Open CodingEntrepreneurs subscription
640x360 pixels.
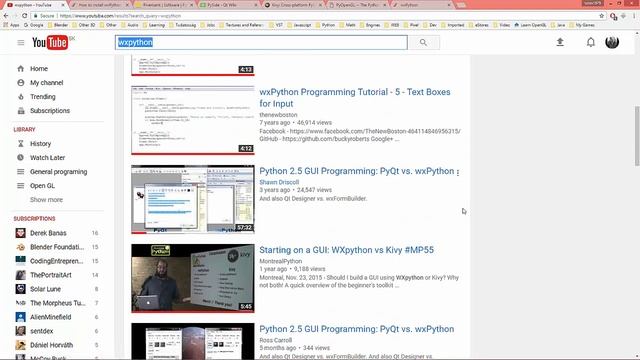(58, 261)
